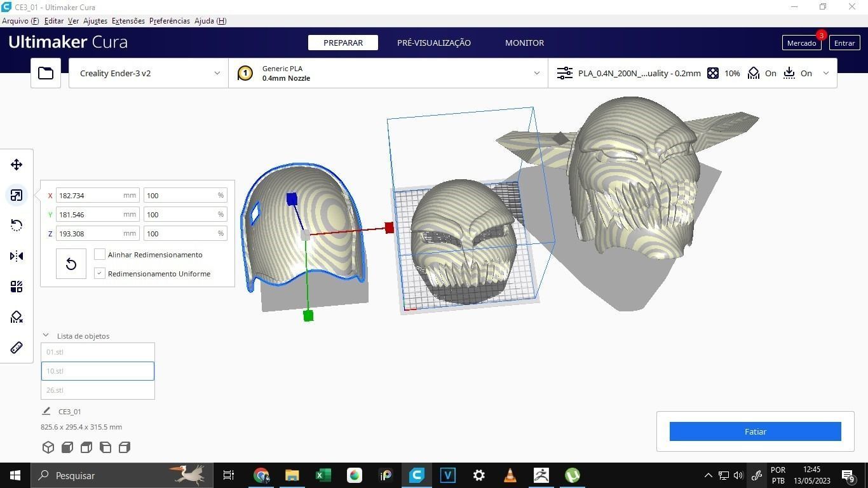Open the Mercado marketplace

point(801,43)
